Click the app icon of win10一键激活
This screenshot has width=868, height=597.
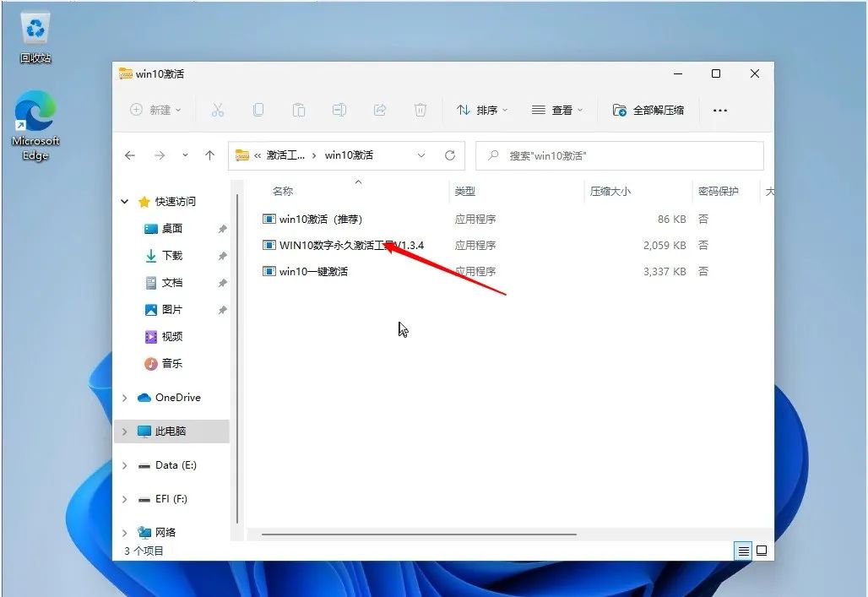click(x=269, y=271)
